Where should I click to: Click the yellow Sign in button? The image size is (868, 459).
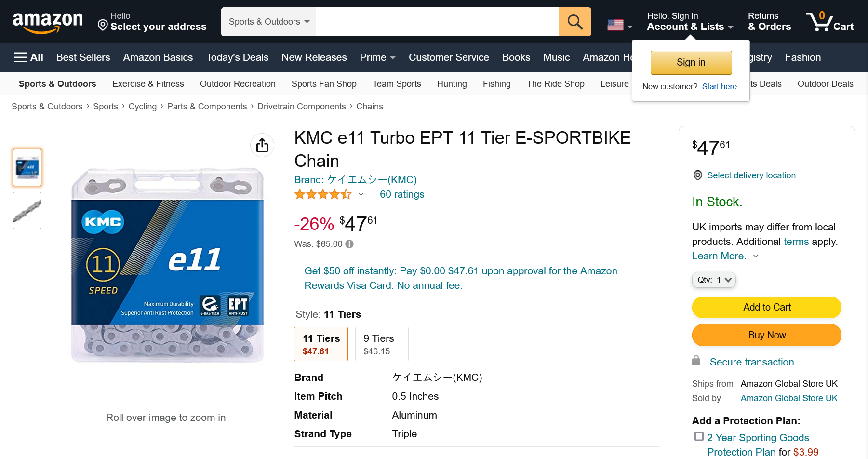point(691,63)
